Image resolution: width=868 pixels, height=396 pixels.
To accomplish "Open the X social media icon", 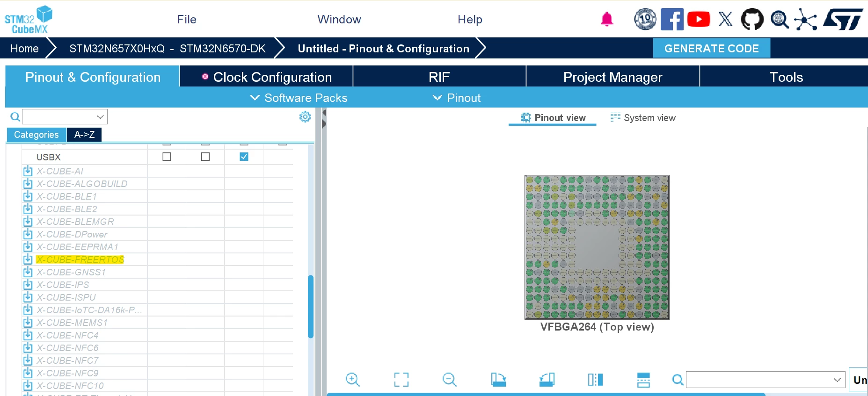I will coord(725,19).
